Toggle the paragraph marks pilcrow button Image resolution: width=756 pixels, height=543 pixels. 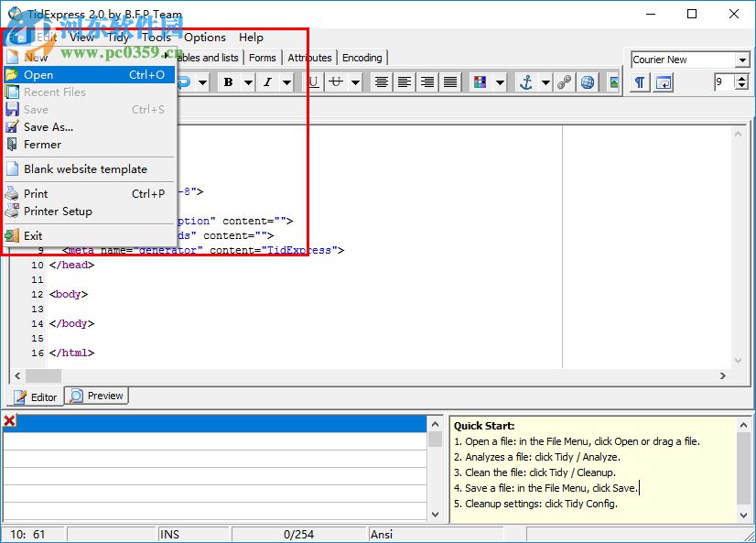coord(640,82)
